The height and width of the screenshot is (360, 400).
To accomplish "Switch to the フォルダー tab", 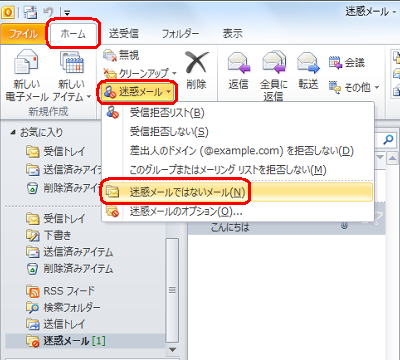I will tap(180, 33).
